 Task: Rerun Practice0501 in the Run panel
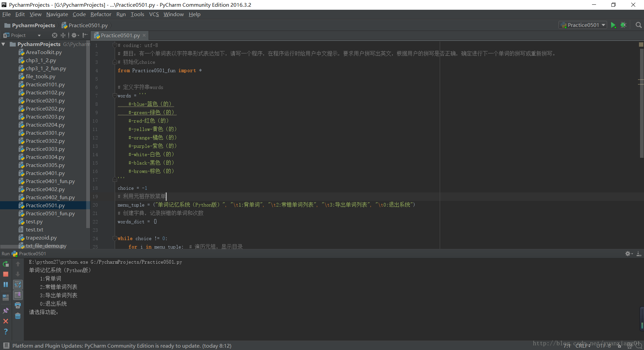[6, 264]
